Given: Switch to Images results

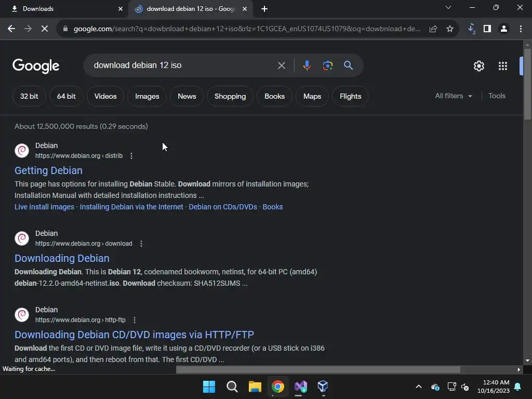Looking at the screenshot, I should [147, 96].
